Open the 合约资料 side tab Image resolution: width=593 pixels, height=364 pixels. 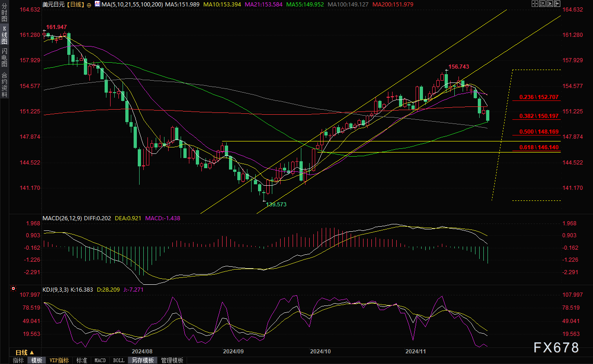pyautogui.click(x=4, y=84)
